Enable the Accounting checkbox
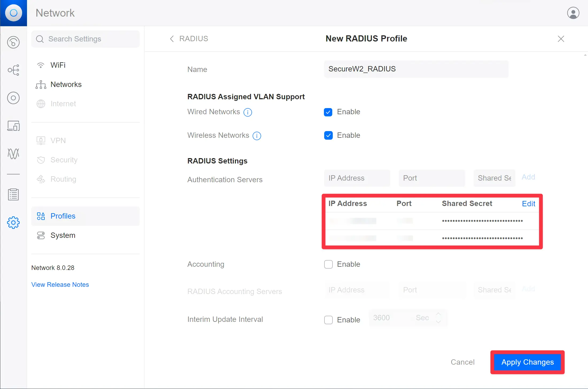The image size is (588, 389). 328,264
